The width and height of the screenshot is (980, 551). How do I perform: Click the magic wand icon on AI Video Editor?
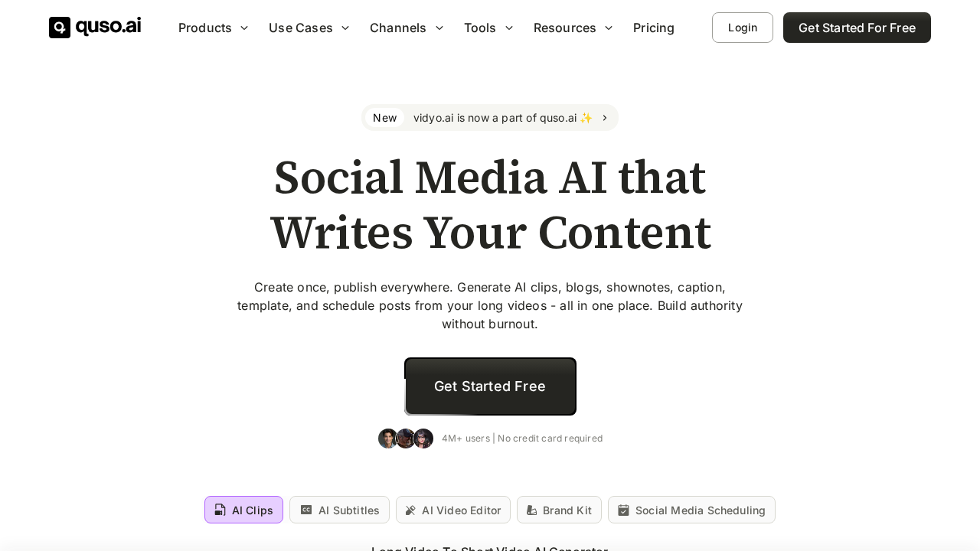pyautogui.click(x=410, y=510)
